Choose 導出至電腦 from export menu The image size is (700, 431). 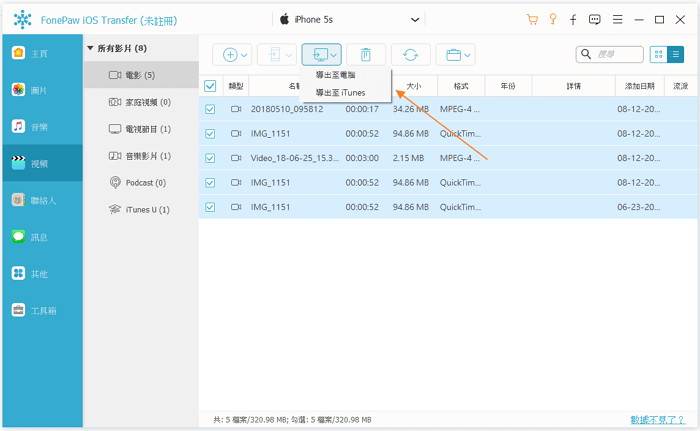(335, 75)
